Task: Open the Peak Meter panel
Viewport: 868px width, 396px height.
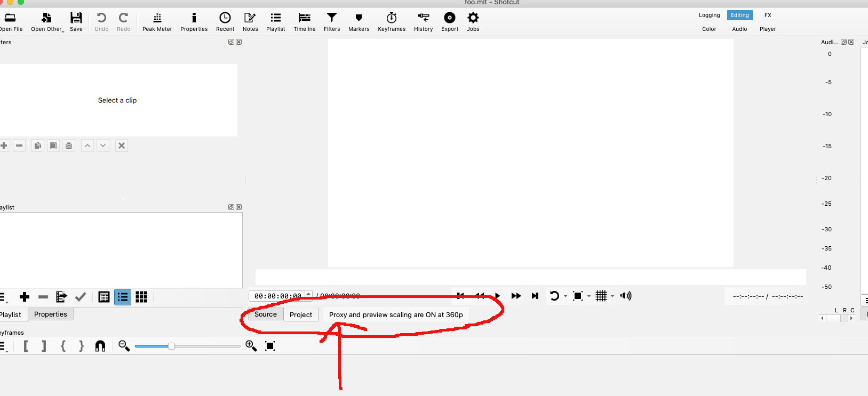Action: click(157, 22)
